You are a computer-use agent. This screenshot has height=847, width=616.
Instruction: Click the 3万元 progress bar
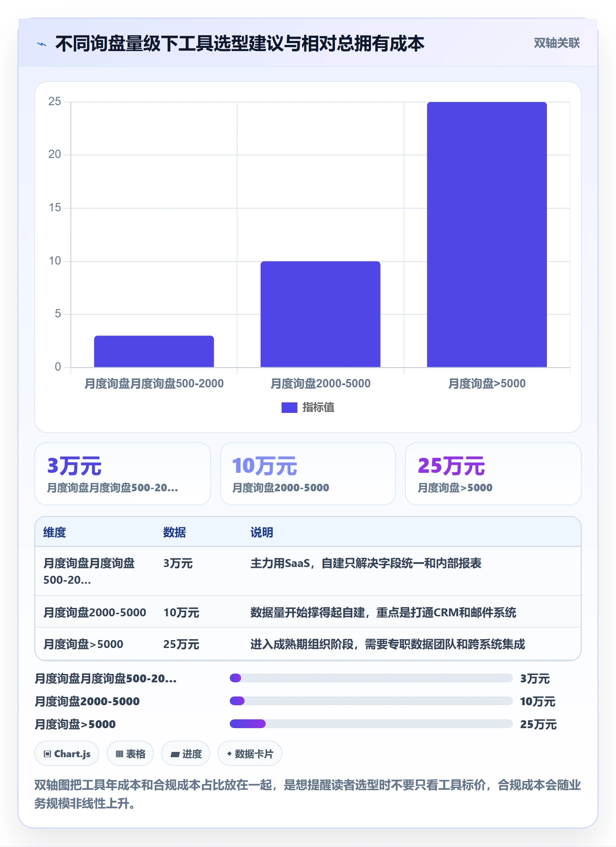(x=371, y=678)
